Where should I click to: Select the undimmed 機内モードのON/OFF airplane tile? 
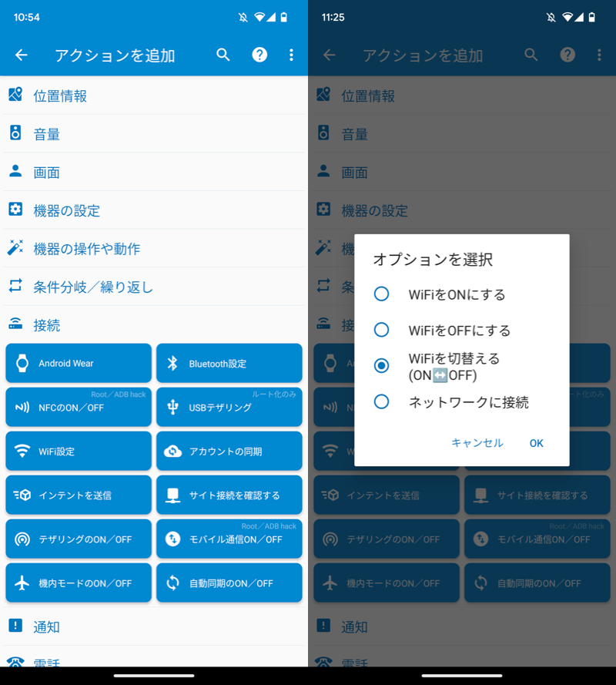pyautogui.click(x=79, y=583)
